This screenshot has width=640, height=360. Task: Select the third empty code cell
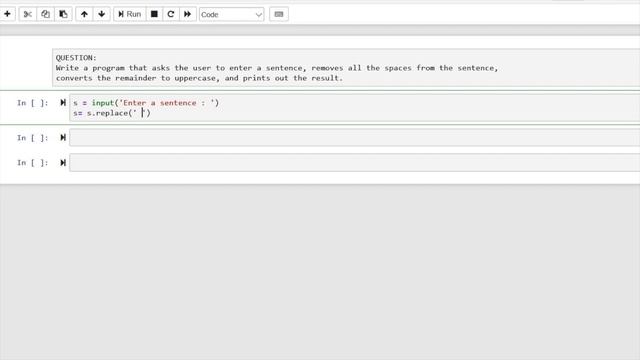(354, 163)
